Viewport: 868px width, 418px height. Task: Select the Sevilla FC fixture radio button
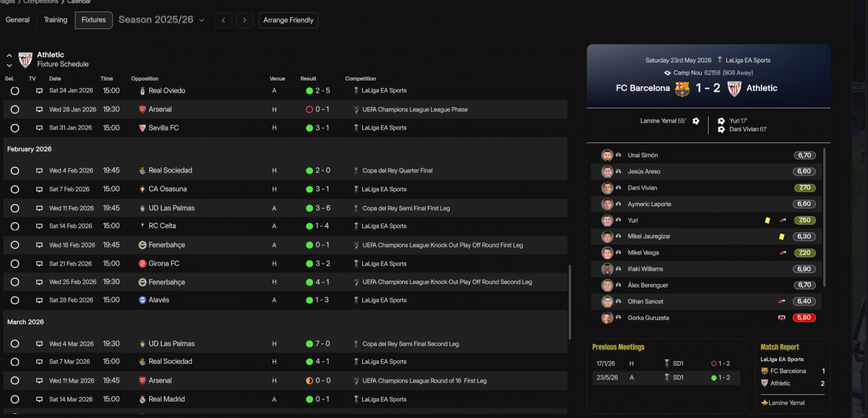coord(15,128)
